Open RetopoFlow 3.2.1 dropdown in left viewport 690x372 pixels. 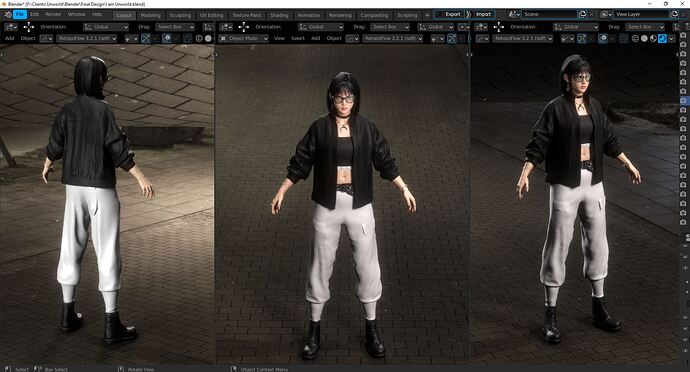(87, 38)
